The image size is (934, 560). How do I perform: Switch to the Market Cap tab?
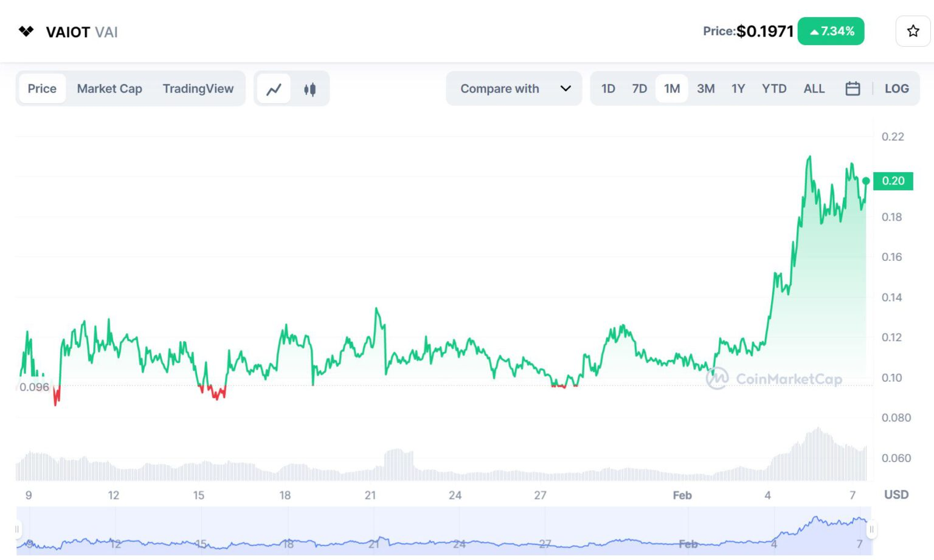109,89
